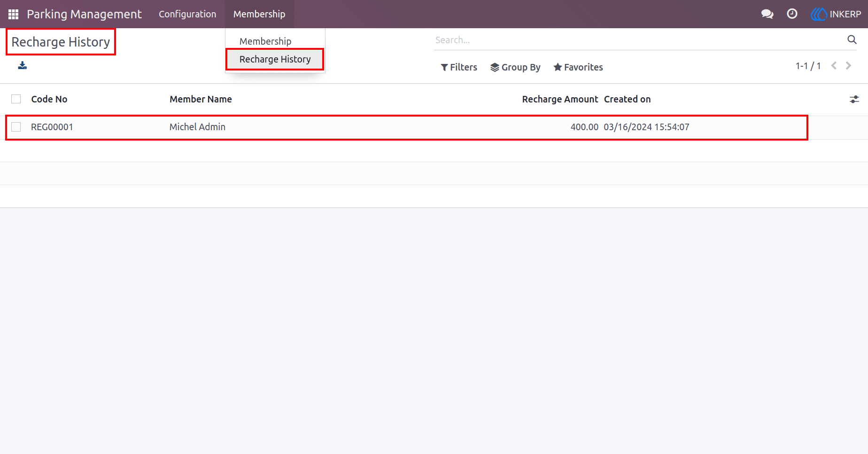Click the INKERP user logo
This screenshot has width=868, height=454.
click(836, 14)
